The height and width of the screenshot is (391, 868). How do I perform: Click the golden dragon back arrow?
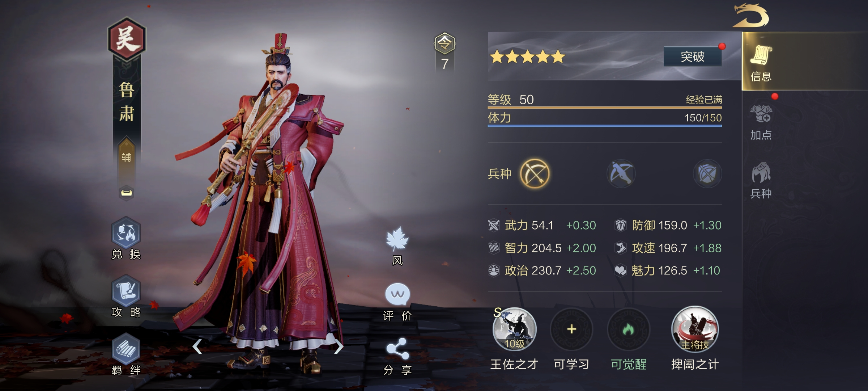[x=751, y=16]
